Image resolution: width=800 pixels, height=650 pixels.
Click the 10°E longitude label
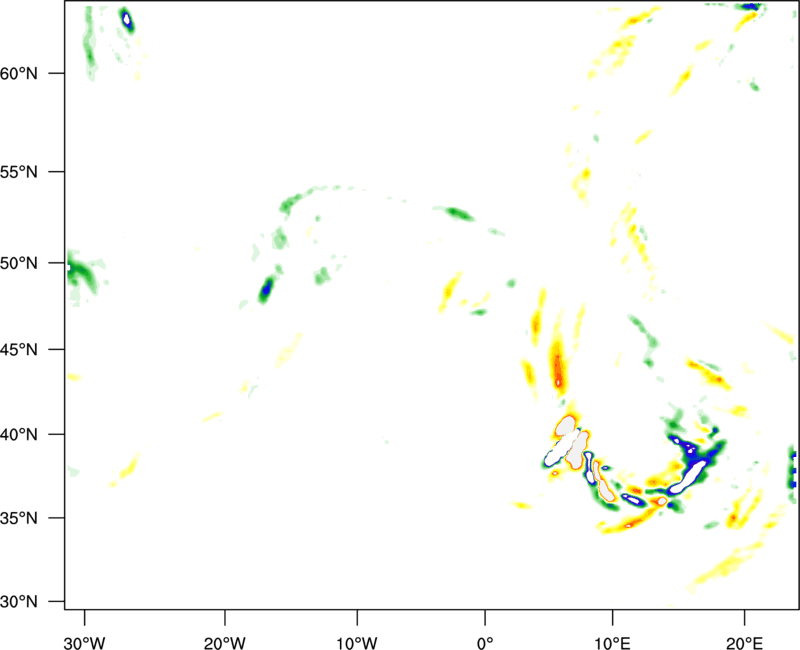click(613, 643)
